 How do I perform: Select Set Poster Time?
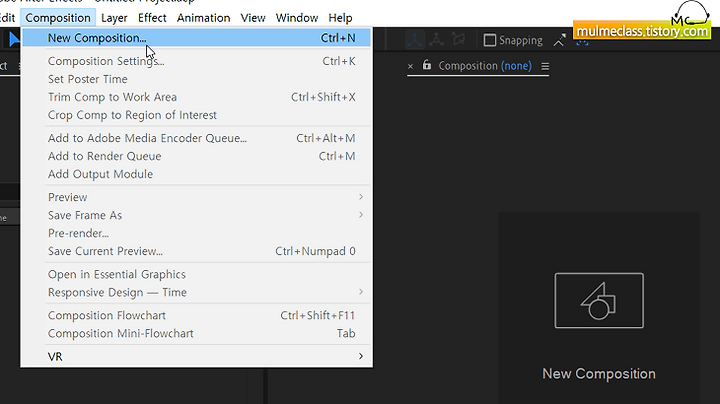pos(197,79)
